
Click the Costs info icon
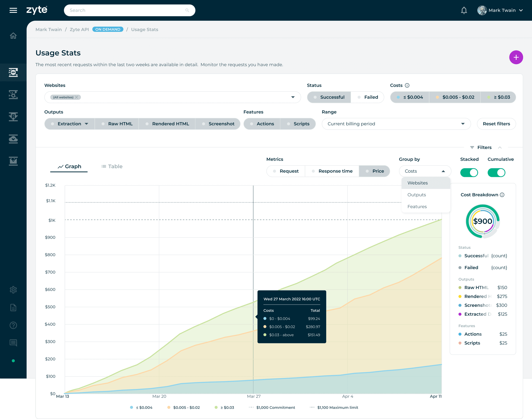tap(407, 85)
